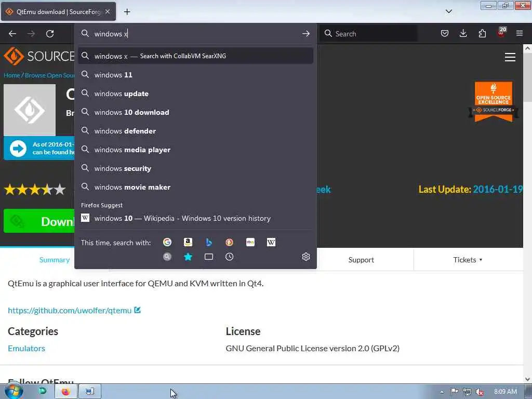Image resolution: width=532 pixels, height=399 pixels.
Task: Click in the address bar text field
Action: (x=196, y=34)
